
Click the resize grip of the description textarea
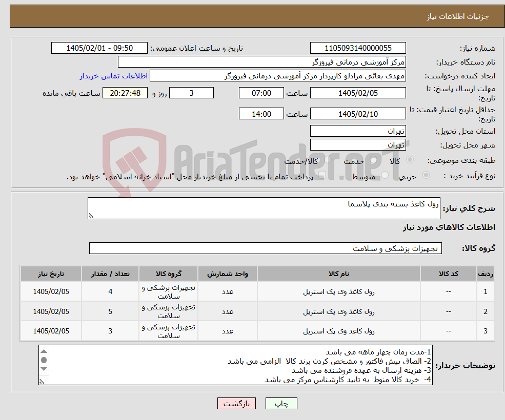point(91,216)
